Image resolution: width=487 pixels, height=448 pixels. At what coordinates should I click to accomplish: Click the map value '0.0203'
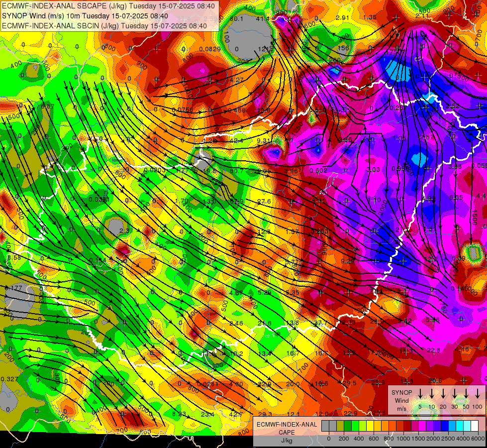tap(155, 170)
